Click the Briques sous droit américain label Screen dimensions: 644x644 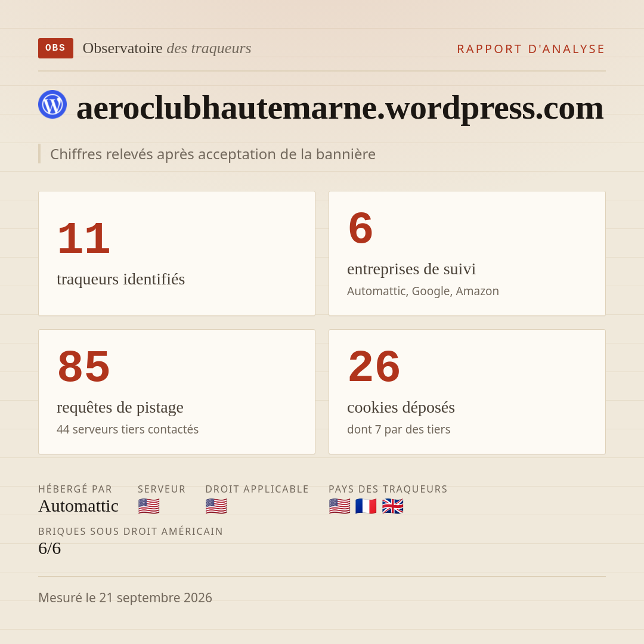(131, 531)
